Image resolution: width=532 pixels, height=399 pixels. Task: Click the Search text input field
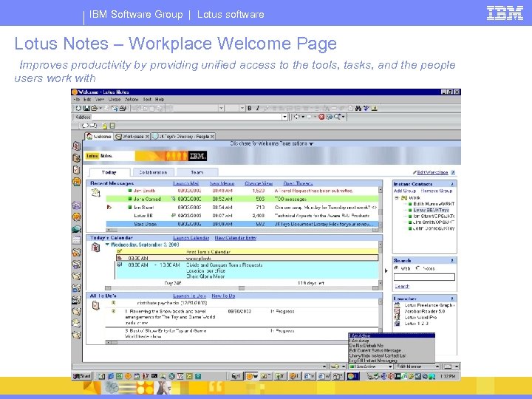[x=424, y=277]
